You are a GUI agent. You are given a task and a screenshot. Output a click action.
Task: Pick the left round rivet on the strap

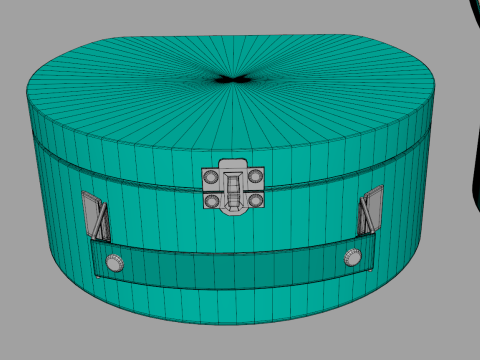coord(115,263)
